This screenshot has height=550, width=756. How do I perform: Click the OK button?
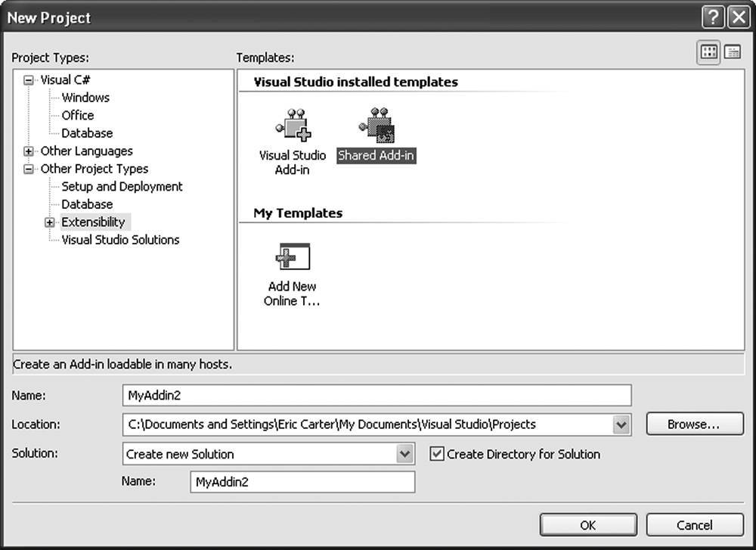click(x=588, y=525)
